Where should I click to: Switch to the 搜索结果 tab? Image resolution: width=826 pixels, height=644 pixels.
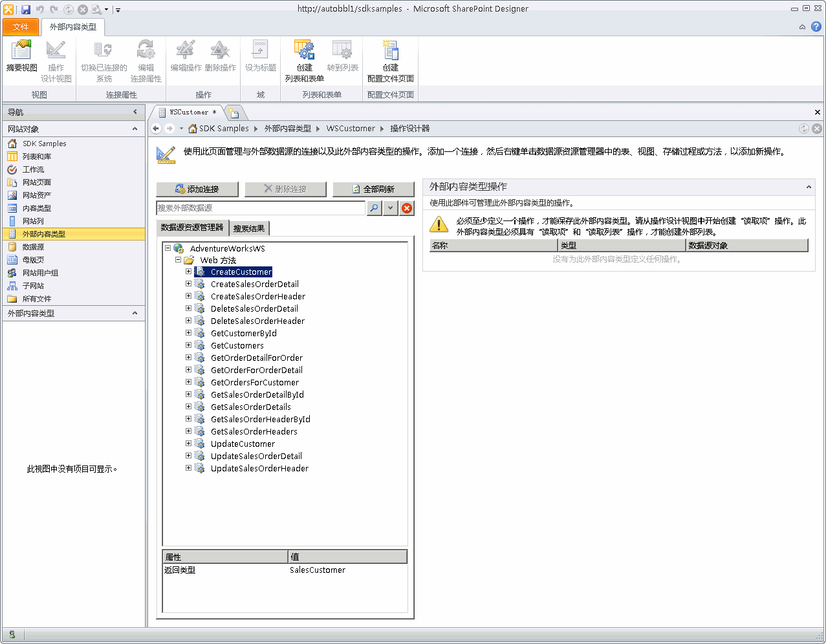249,228
